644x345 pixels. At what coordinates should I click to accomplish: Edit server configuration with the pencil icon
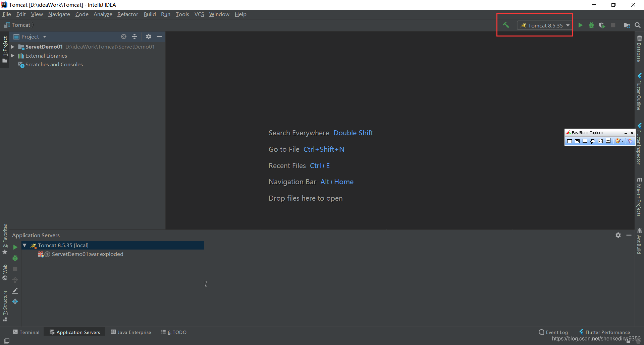[15, 291]
